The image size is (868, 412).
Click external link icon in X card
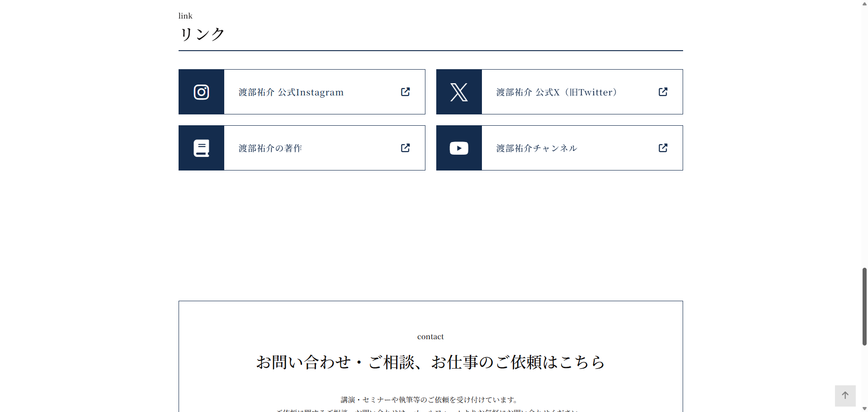(663, 92)
